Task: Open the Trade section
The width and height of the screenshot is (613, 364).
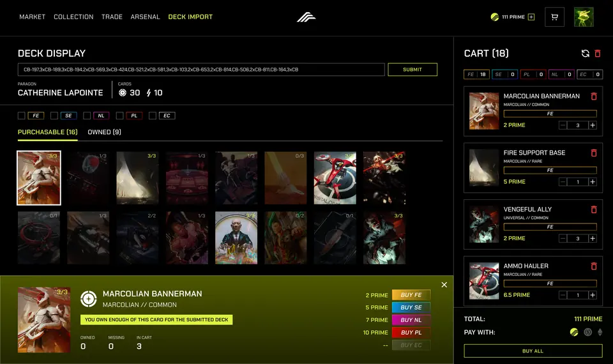Action: point(112,17)
